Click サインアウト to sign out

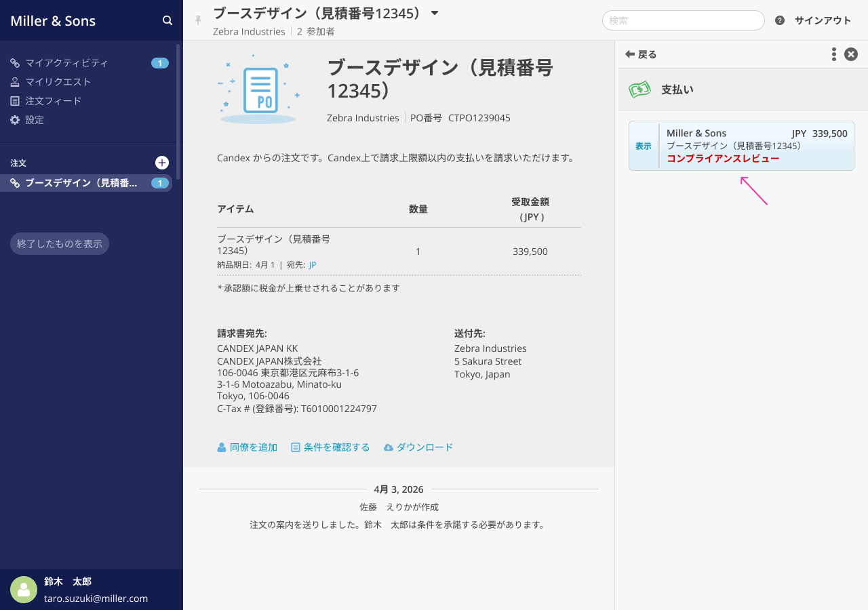click(x=823, y=20)
